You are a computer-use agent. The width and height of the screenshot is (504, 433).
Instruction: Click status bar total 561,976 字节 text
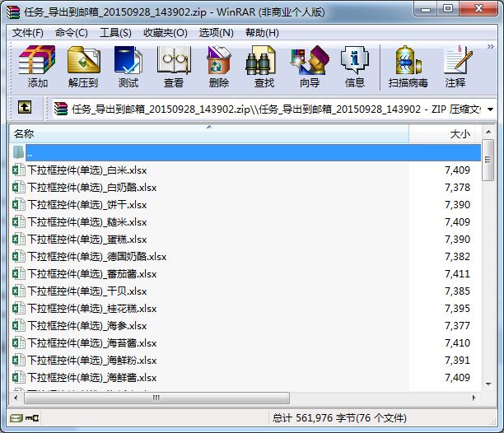click(339, 418)
